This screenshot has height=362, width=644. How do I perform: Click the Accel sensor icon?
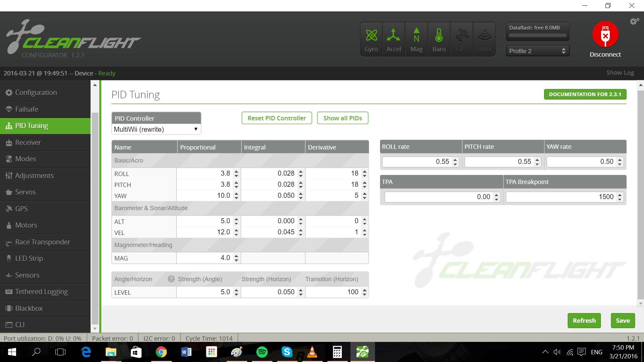click(393, 36)
